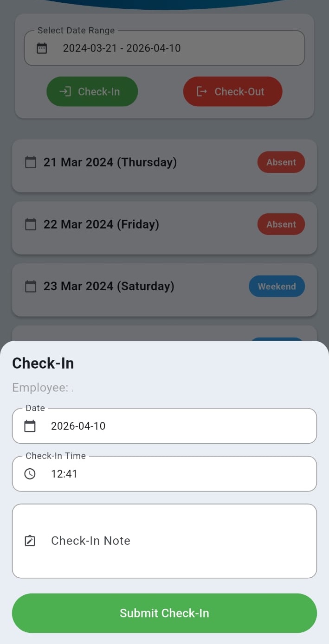Submit the check-in form
This screenshot has height=644, width=329.
click(164, 613)
